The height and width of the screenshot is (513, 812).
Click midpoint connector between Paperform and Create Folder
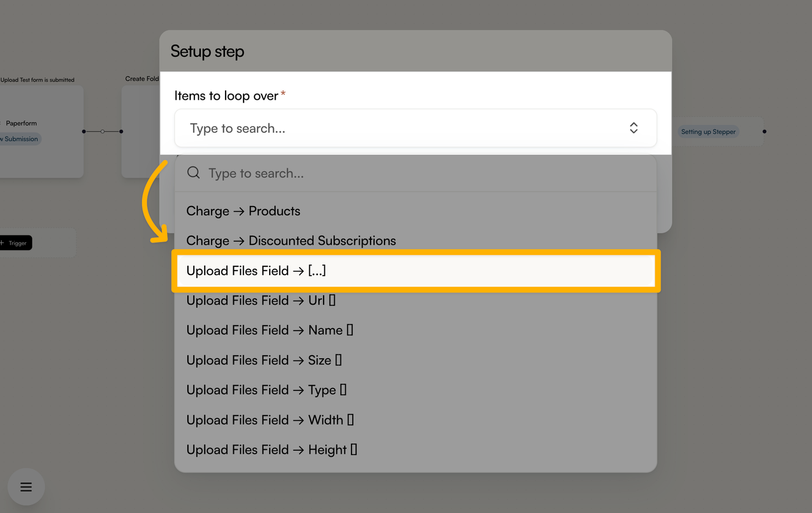coord(103,132)
